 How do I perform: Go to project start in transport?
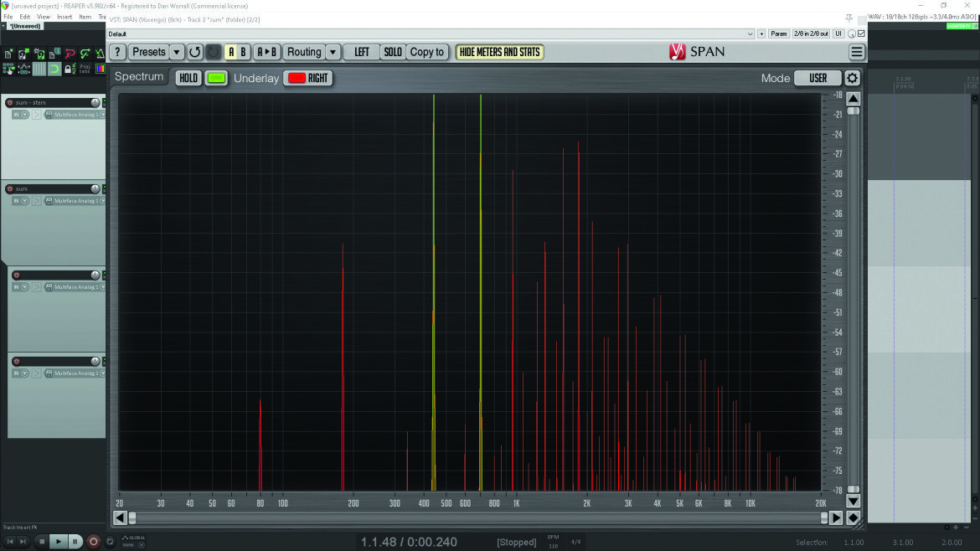[x=10, y=542]
